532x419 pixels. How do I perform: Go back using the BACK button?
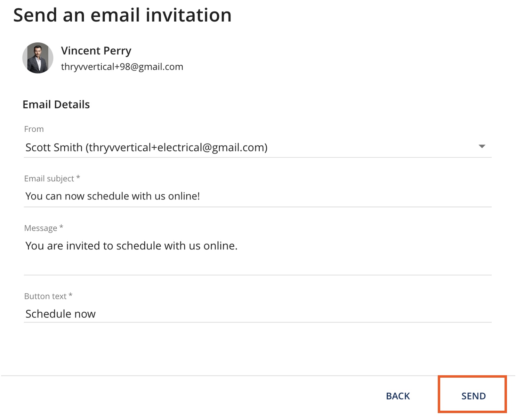[x=398, y=396]
